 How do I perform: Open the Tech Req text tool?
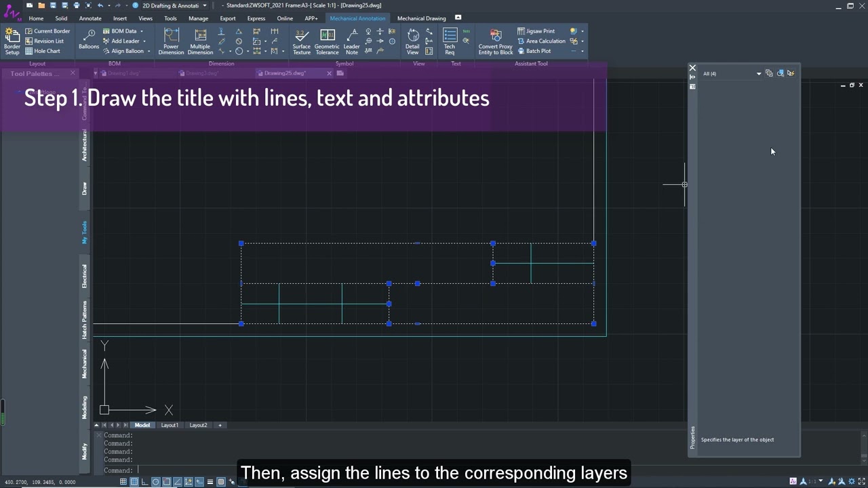click(450, 41)
